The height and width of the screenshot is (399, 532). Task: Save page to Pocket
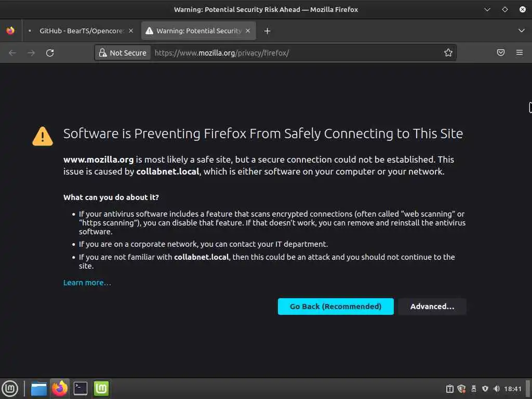pyautogui.click(x=501, y=52)
